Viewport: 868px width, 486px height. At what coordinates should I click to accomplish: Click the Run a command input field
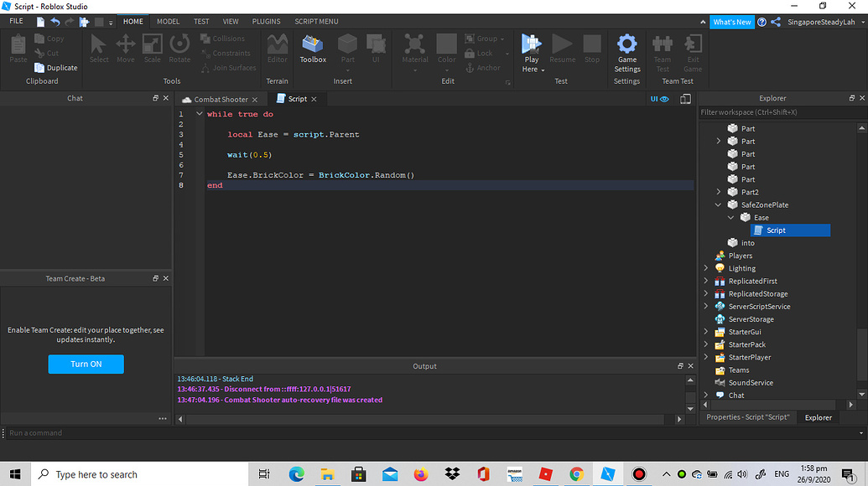coord(84,432)
